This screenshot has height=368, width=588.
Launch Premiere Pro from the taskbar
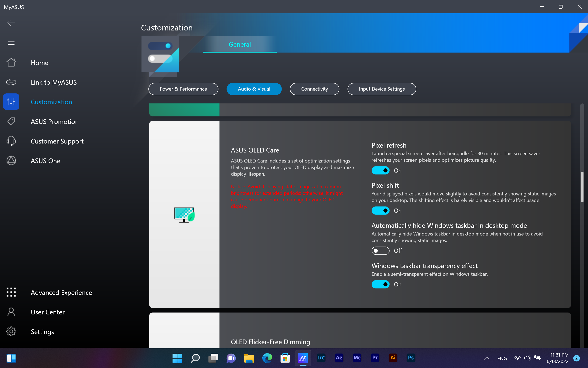(x=375, y=358)
